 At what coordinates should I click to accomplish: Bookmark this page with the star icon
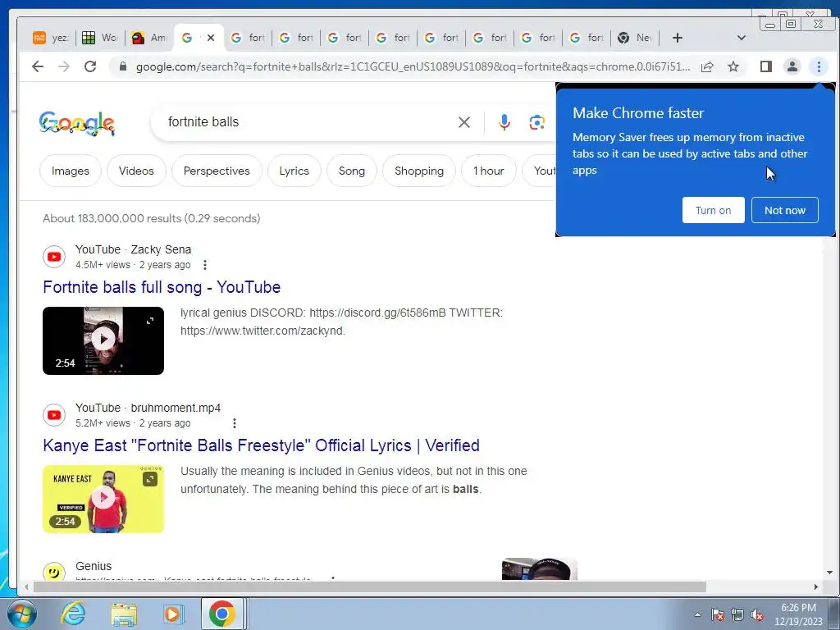tap(733, 66)
